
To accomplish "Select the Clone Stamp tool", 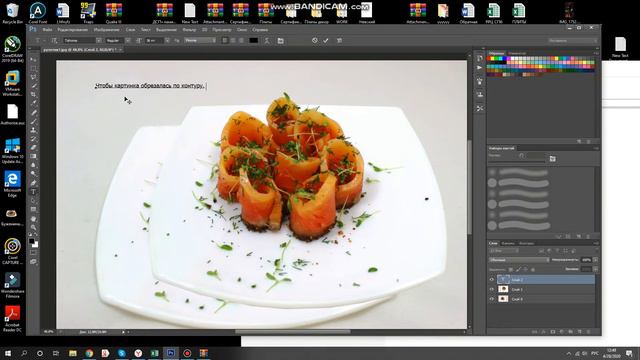I will [x=33, y=130].
